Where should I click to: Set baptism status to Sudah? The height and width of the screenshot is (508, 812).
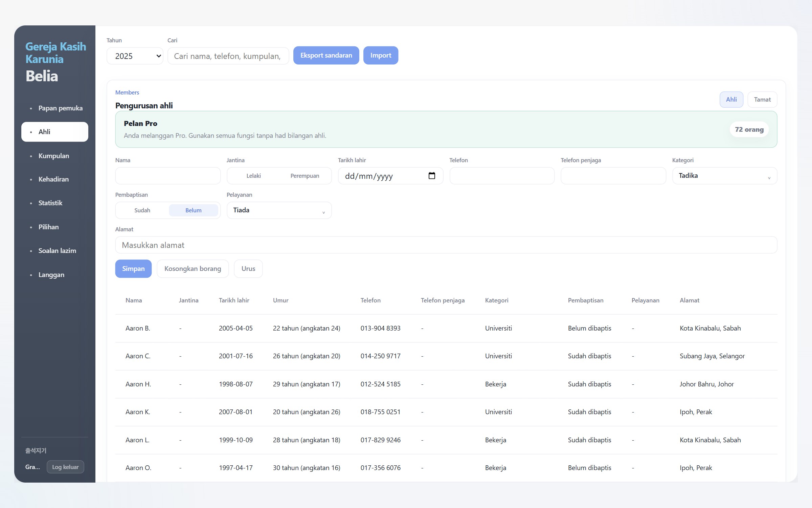(142, 210)
